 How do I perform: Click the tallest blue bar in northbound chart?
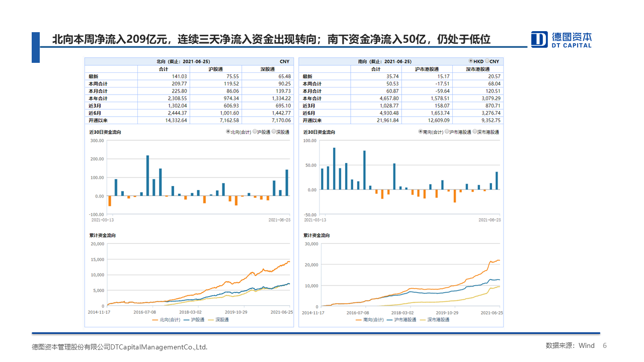click(x=147, y=175)
